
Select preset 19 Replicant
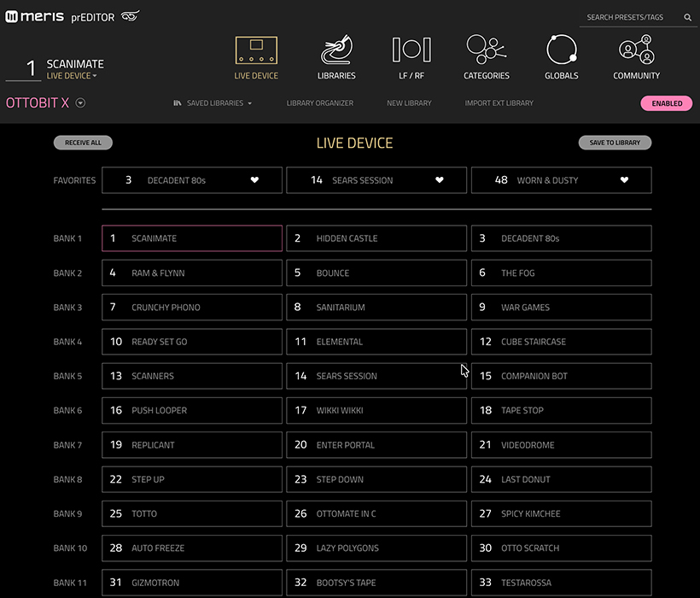pyautogui.click(x=192, y=445)
